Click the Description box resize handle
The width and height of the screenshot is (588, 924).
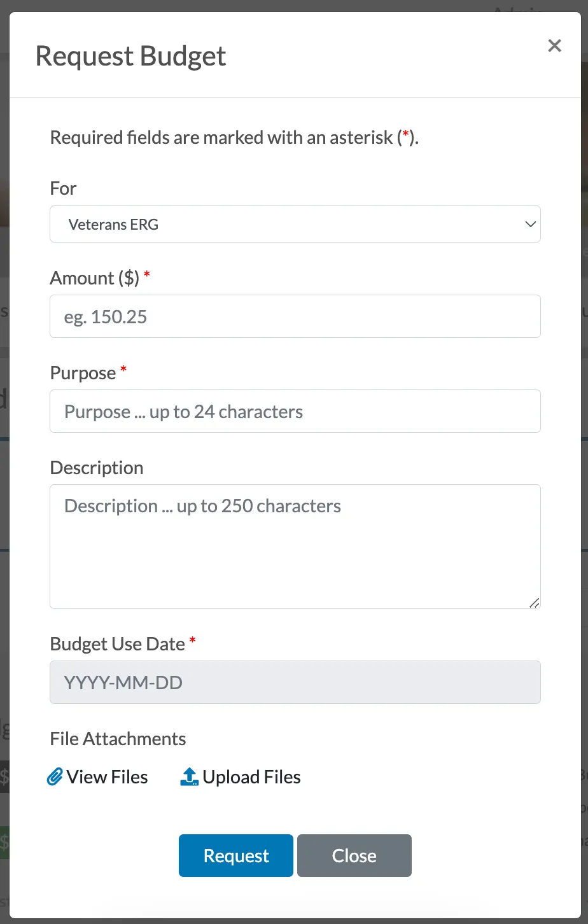(534, 603)
